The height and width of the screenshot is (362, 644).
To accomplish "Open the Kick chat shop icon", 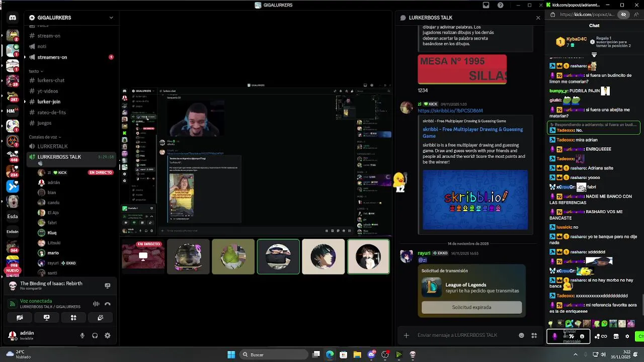I will point(616,336).
